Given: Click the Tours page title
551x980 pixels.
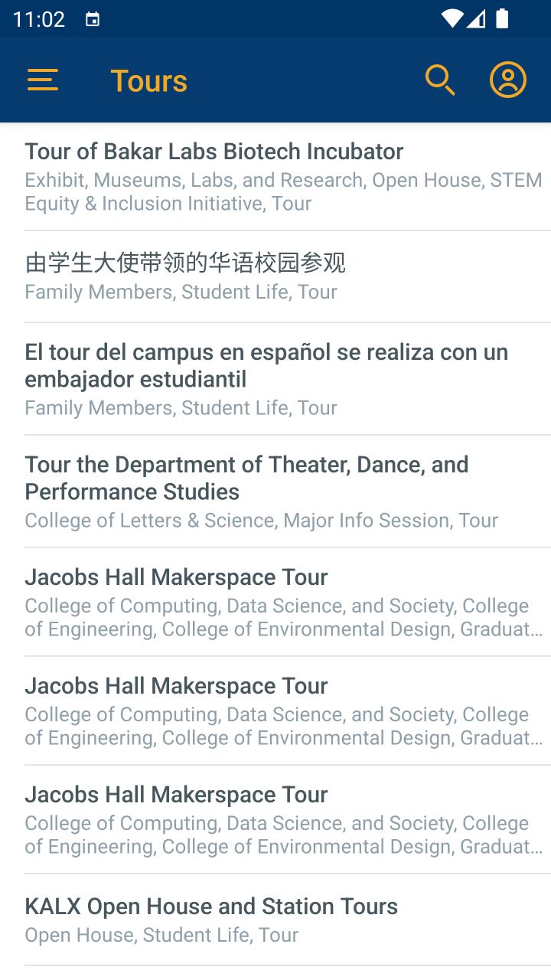Looking at the screenshot, I should coord(149,81).
